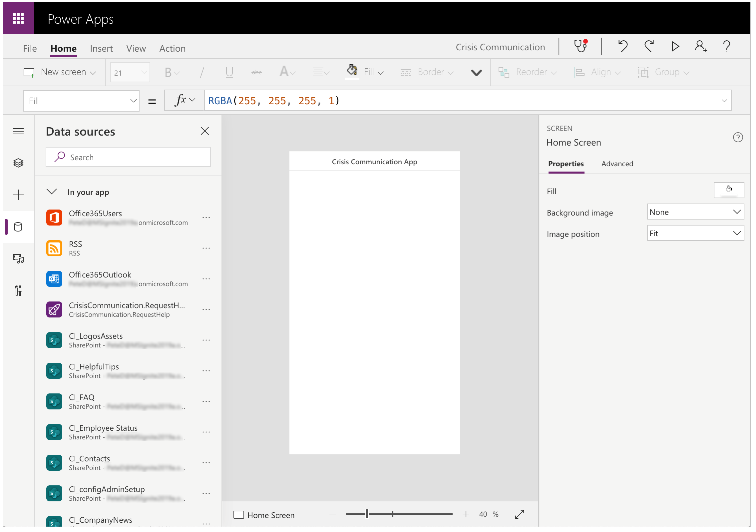The image size is (756, 532).
Task: Select the Home tab in menu bar
Action: click(63, 47)
